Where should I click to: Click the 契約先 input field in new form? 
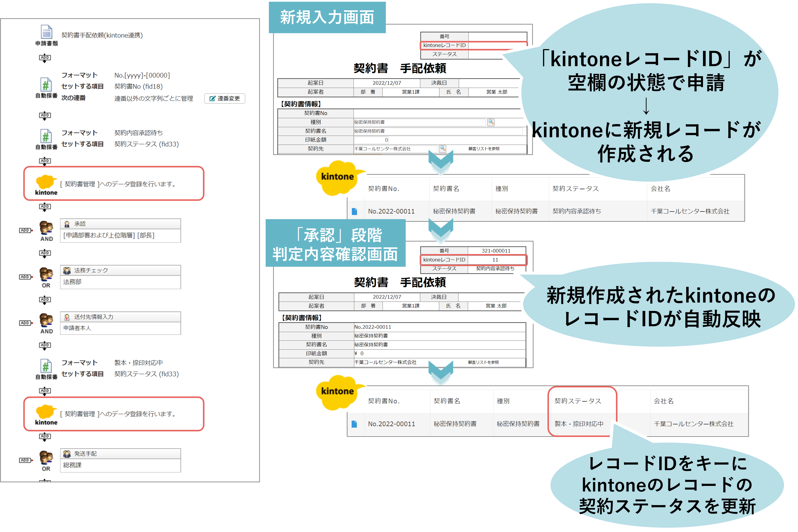[x=395, y=149]
